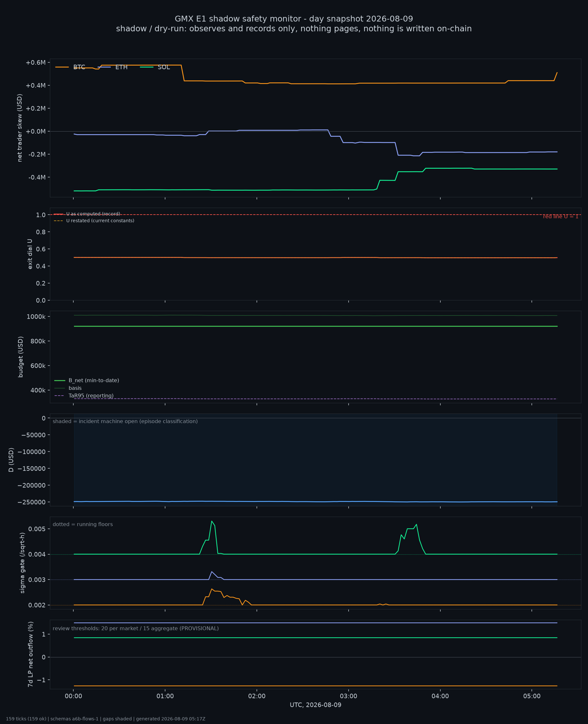This screenshot has width=588, height=724.
Task: Click the "budget (USD)" axis label
Action: tap(21, 357)
